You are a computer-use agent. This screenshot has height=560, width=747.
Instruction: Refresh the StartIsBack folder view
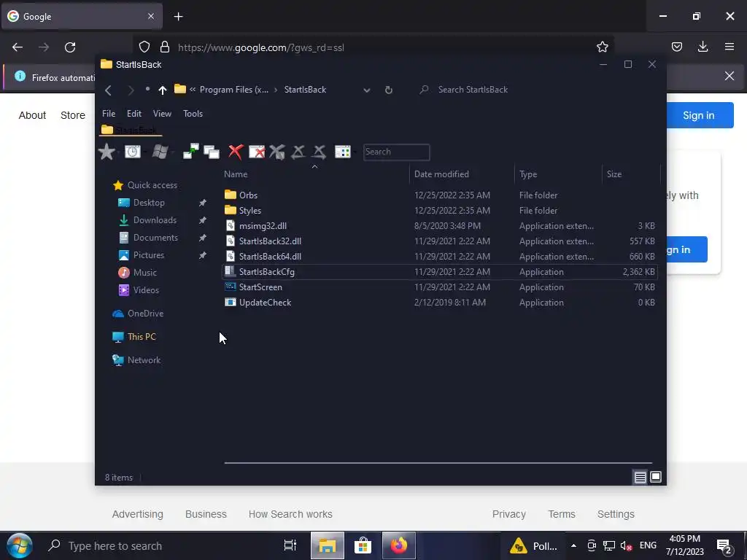(x=389, y=90)
